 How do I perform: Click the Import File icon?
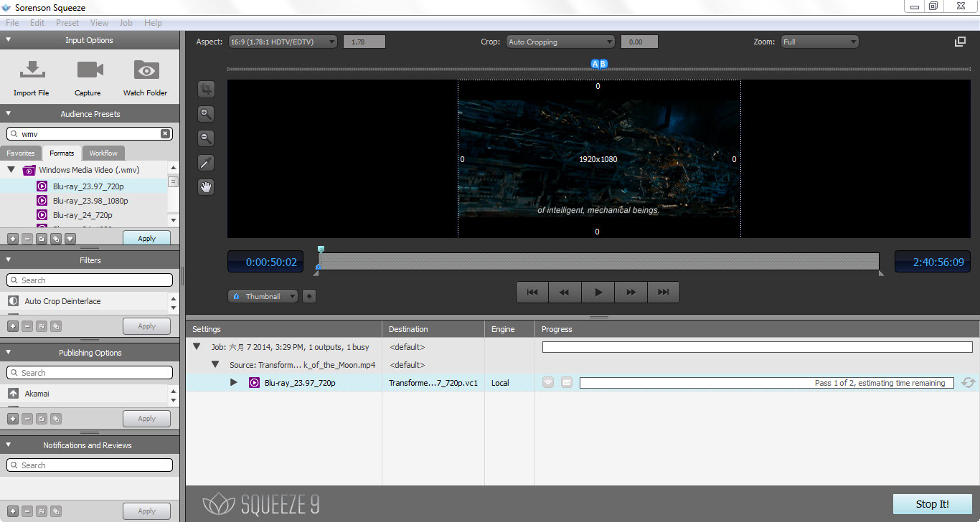(x=31, y=70)
